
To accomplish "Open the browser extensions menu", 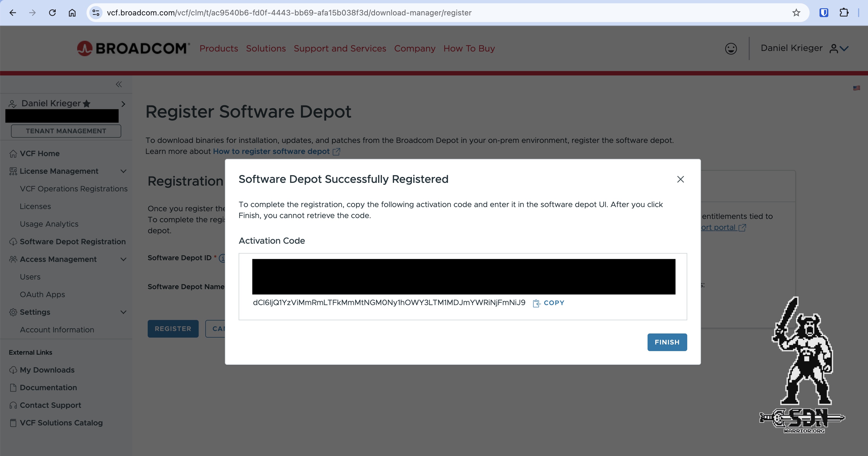I will tap(844, 13).
